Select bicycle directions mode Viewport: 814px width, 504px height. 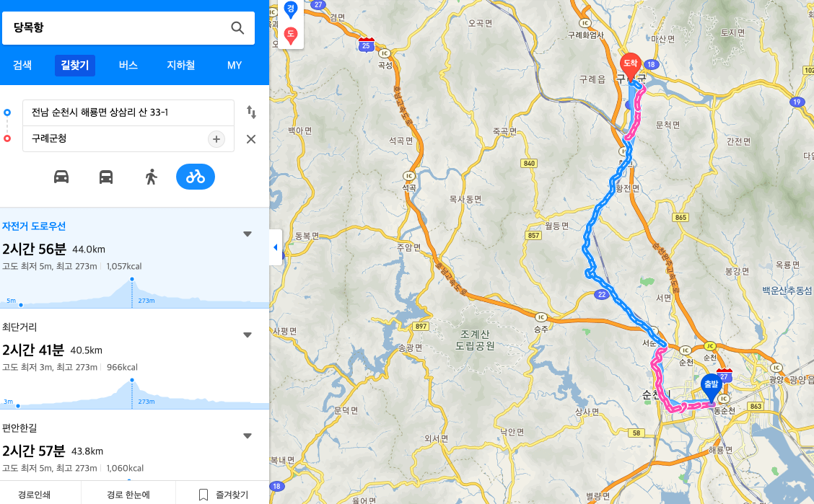point(195,177)
